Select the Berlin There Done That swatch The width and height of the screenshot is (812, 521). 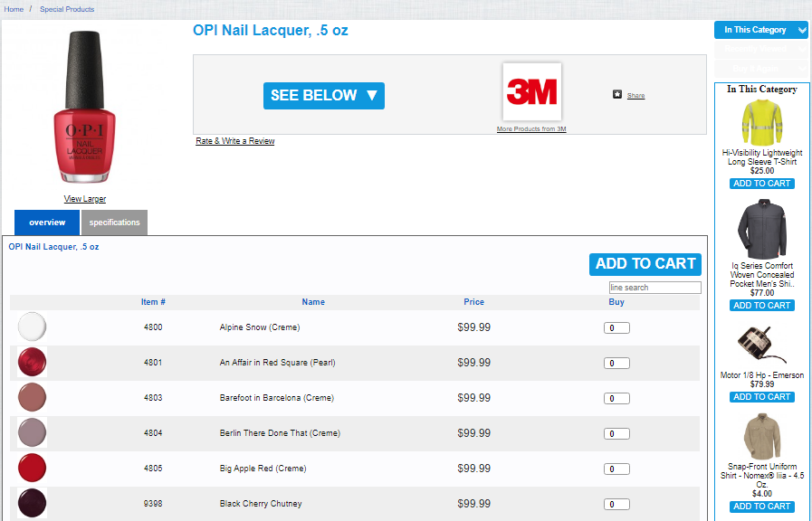point(32,432)
